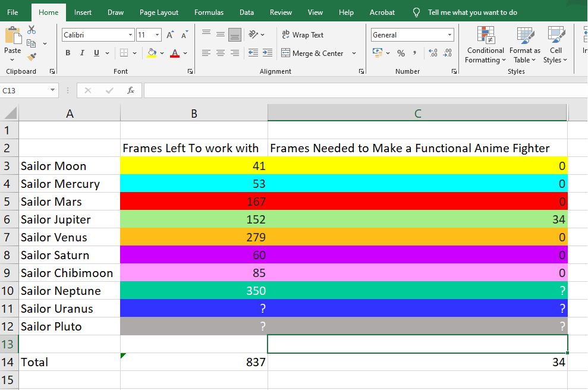Click the Cut scissors icon
Image resolution: width=588 pixels, height=390 pixels.
coord(32,30)
